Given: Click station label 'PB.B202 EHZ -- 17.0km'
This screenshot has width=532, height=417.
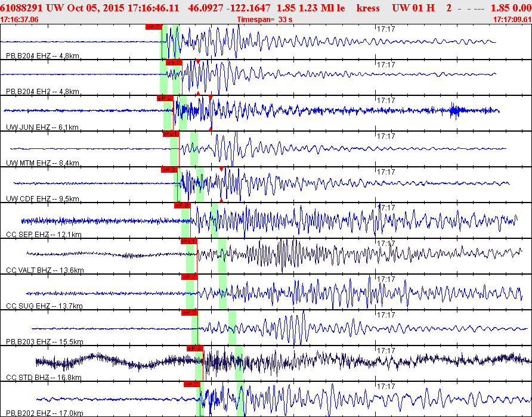Looking at the screenshot, I should click(x=45, y=413).
